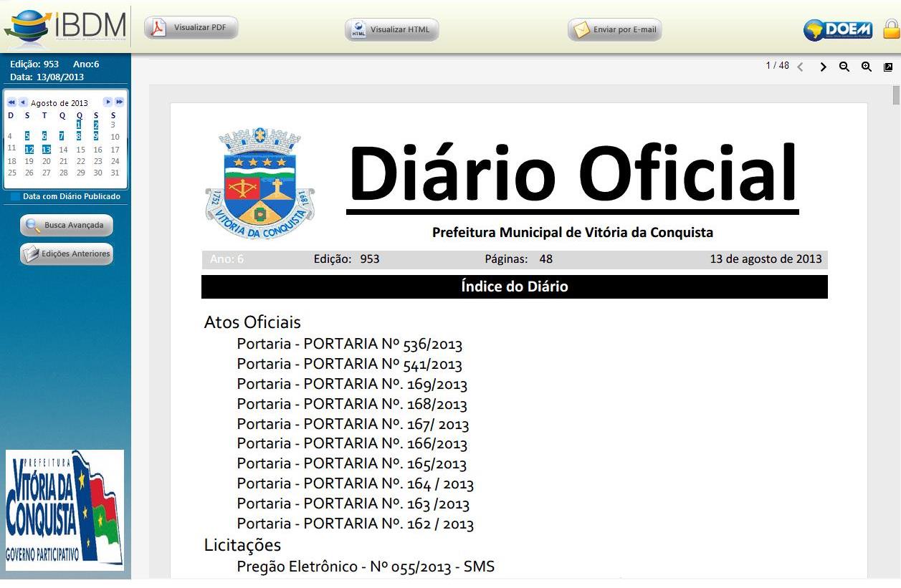Screen dimensions: 901x588
Task: Click the yellow padlock icon
Action: coord(891,29)
